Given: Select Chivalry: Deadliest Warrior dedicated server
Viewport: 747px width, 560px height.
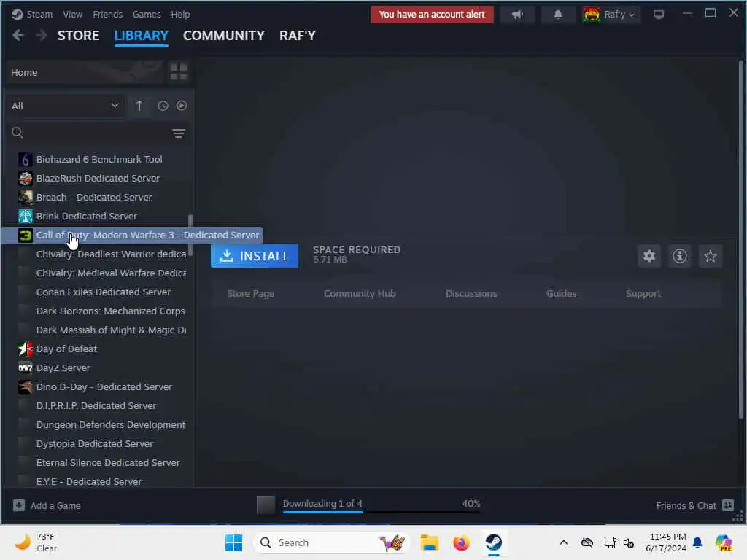Looking at the screenshot, I should point(111,254).
